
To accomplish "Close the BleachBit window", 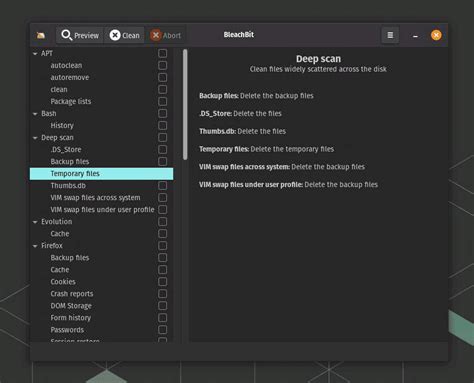I will 436,35.
